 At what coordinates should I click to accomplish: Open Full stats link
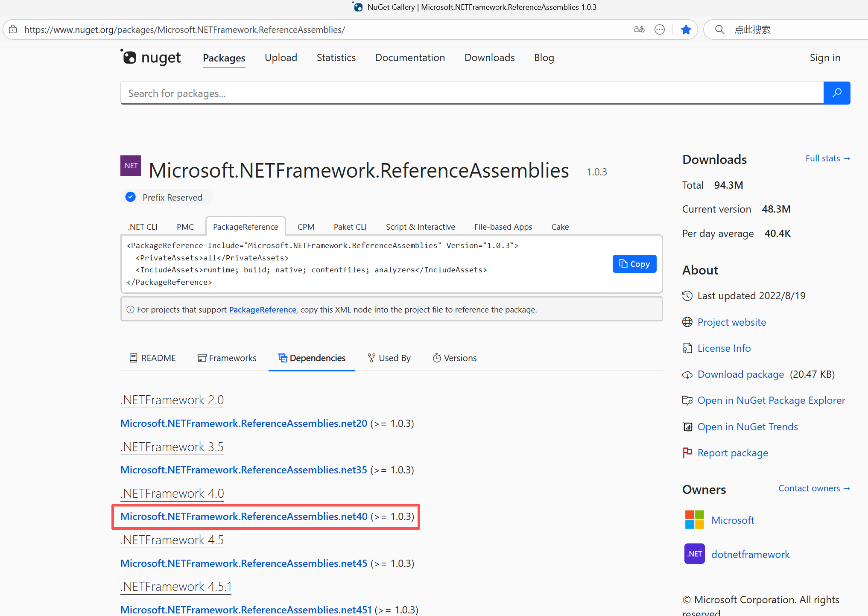[x=827, y=158]
